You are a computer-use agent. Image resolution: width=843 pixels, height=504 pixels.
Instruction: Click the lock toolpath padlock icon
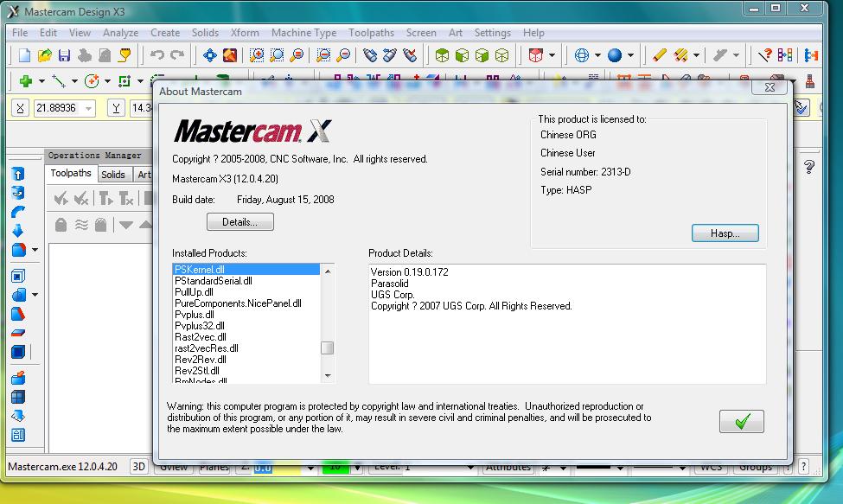click(x=61, y=225)
